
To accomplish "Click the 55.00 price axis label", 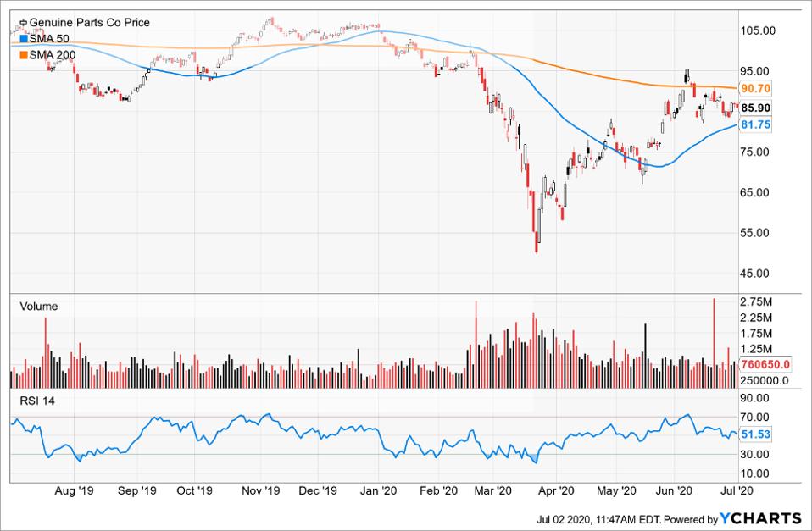I will (x=755, y=233).
